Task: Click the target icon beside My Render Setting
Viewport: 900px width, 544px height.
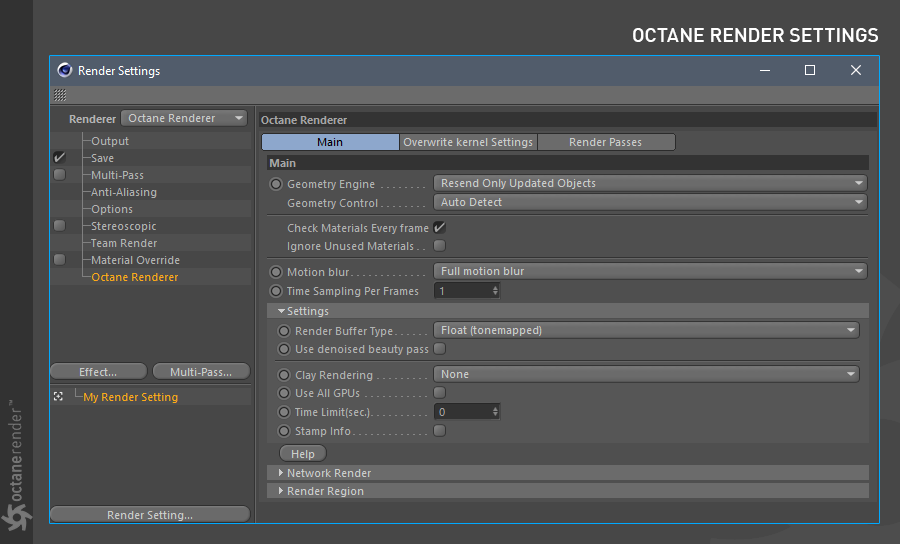Action: coord(58,397)
